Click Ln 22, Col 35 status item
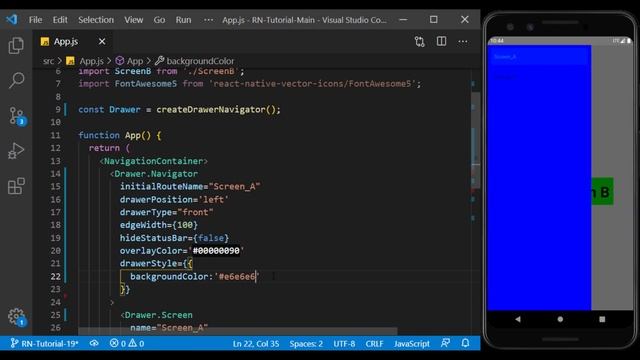 (256, 344)
